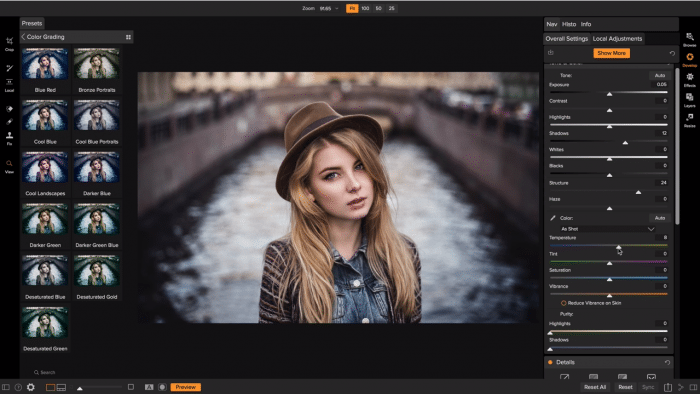The width and height of the screenshot is (700, 394).
Task: Toggle the Preview button
Action: tap(185, 387)
